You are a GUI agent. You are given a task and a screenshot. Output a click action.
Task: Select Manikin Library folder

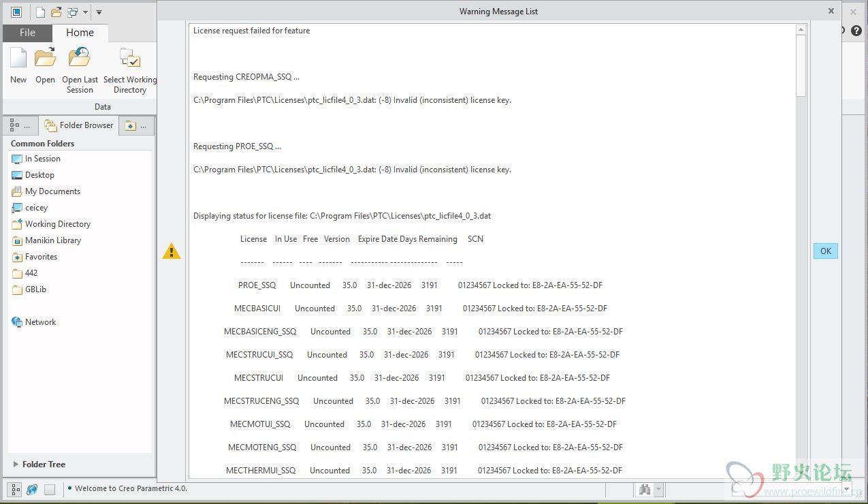[x=53, y=240]
